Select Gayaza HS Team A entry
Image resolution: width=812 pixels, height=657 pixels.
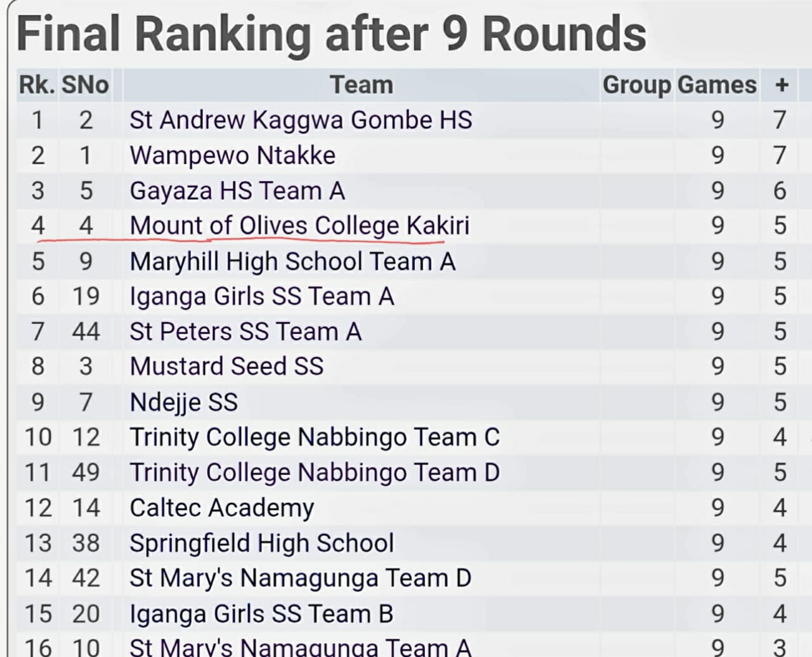click(237, 191)
